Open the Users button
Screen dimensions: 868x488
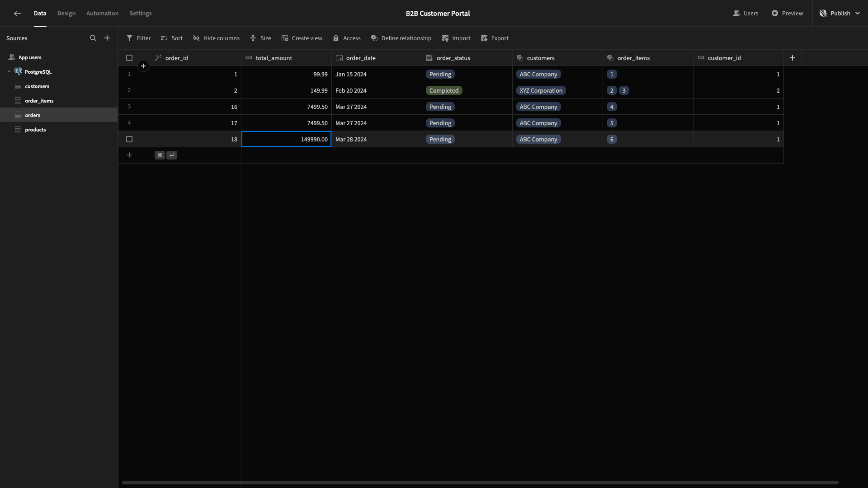[745, 14]
